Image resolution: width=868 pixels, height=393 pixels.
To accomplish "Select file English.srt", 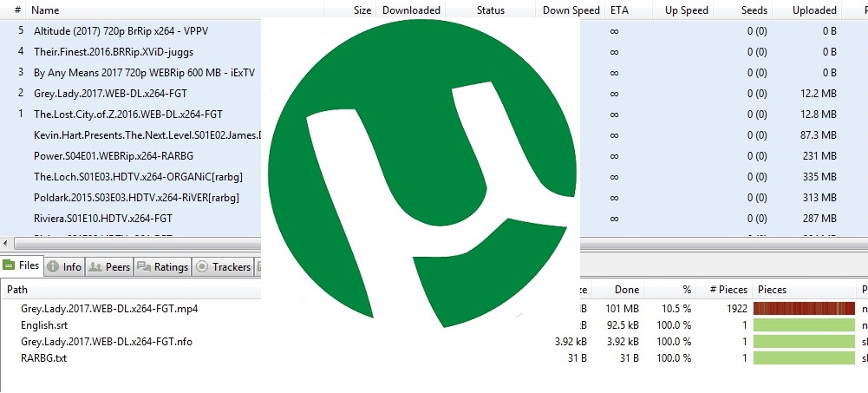I will click(44, 325).
